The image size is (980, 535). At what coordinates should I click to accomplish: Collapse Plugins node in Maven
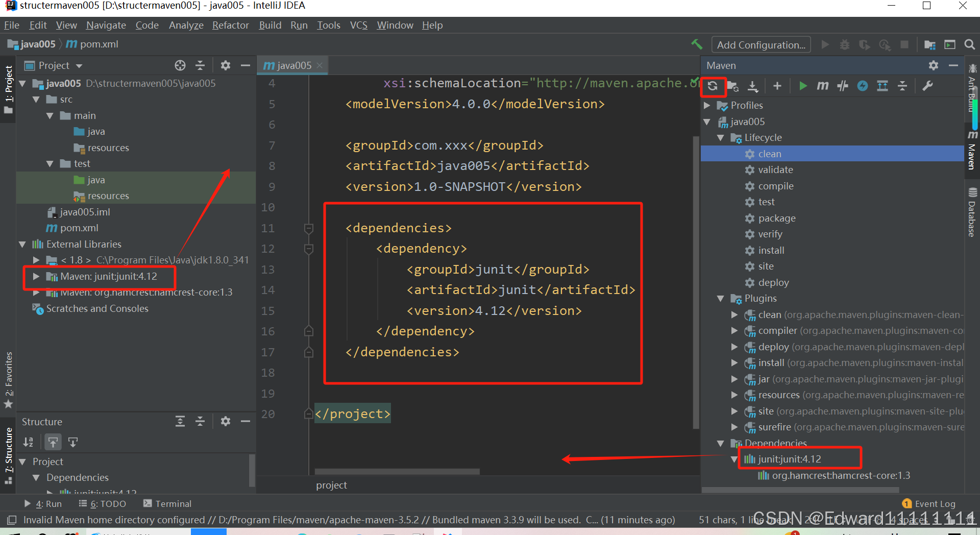click(721, 298)
